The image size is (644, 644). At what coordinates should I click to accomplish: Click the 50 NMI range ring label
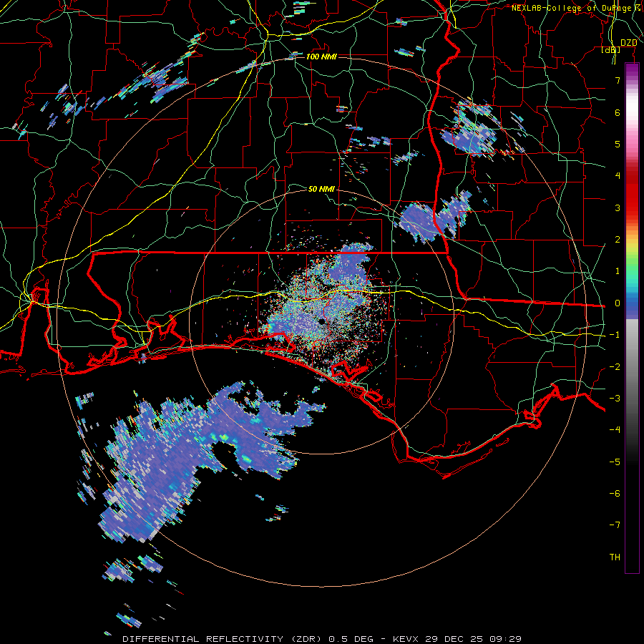click(x=321, y=189)
